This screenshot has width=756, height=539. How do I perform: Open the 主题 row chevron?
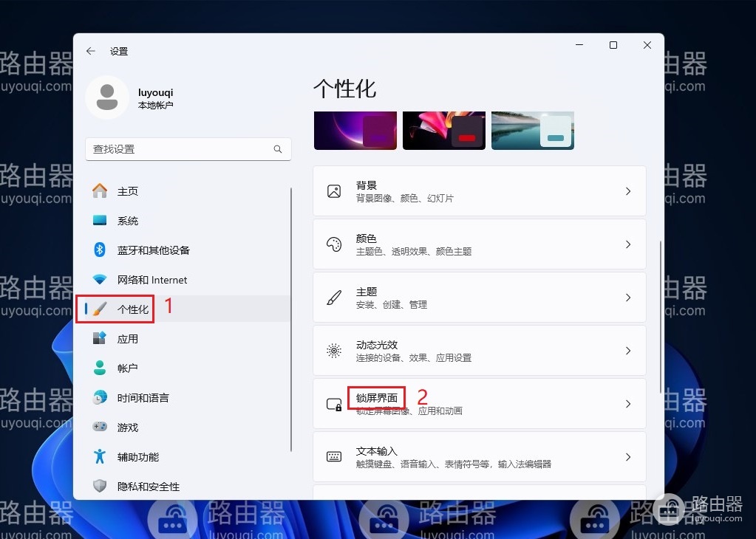(627, 298)
